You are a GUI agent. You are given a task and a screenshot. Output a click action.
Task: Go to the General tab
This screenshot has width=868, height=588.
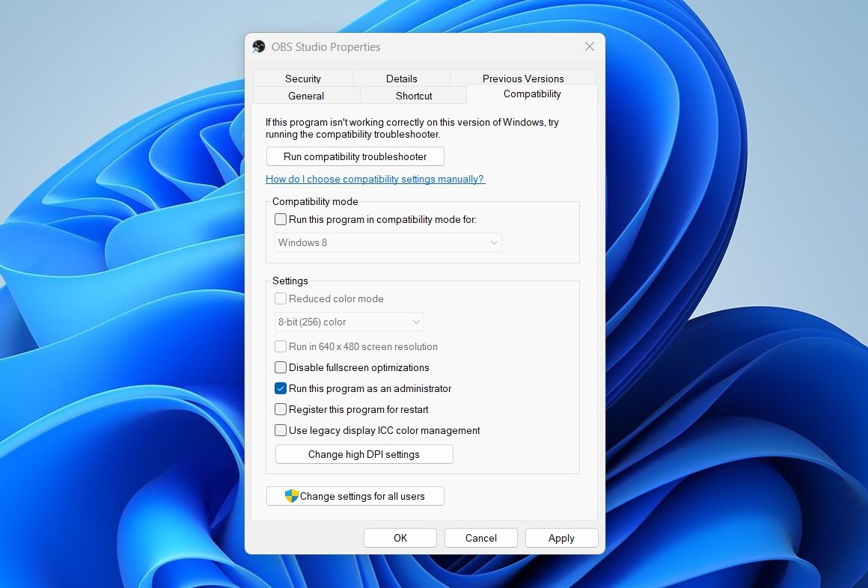click(x=305, y=96)
